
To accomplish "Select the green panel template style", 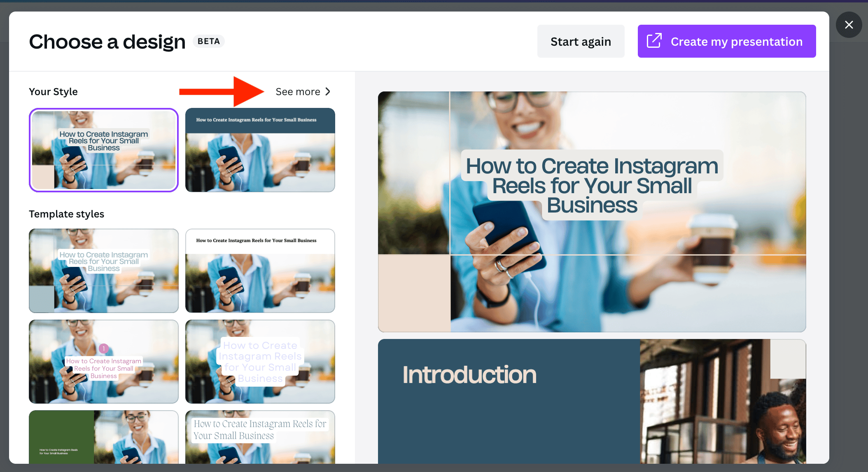I will coord(104,437).
